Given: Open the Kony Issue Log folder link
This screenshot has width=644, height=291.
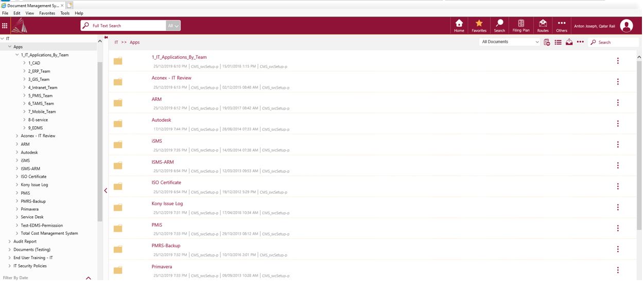Looking at the screenshot, I should click(167, 203).
